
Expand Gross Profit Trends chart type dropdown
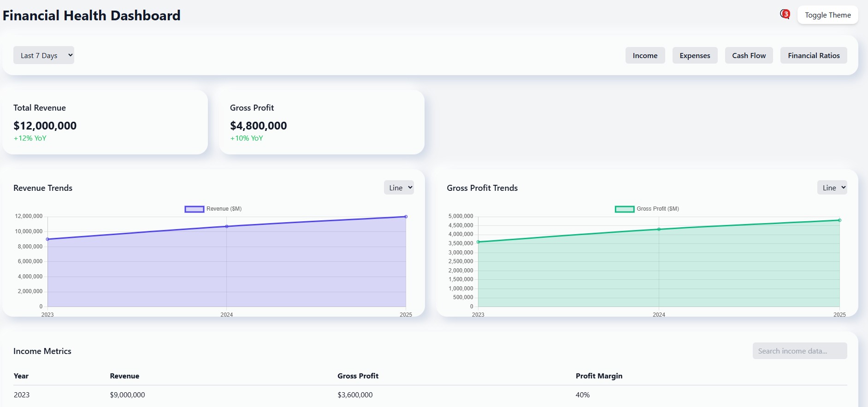tap(832, 188)
